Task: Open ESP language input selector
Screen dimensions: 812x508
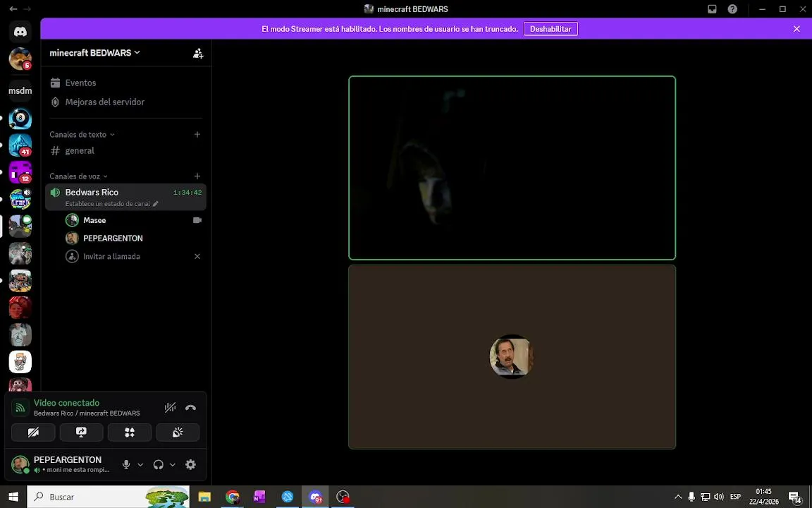Action: click(735, 497)
